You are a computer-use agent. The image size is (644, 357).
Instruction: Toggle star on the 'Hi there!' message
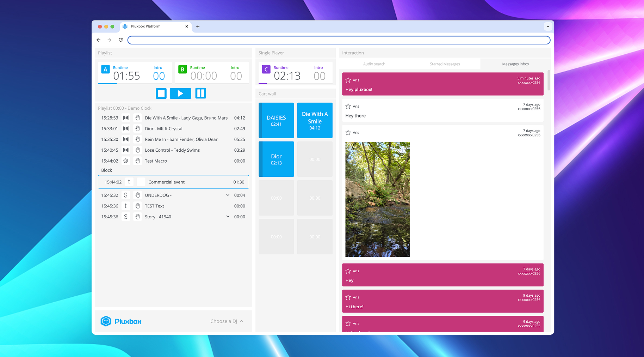[x=348, y=297]
